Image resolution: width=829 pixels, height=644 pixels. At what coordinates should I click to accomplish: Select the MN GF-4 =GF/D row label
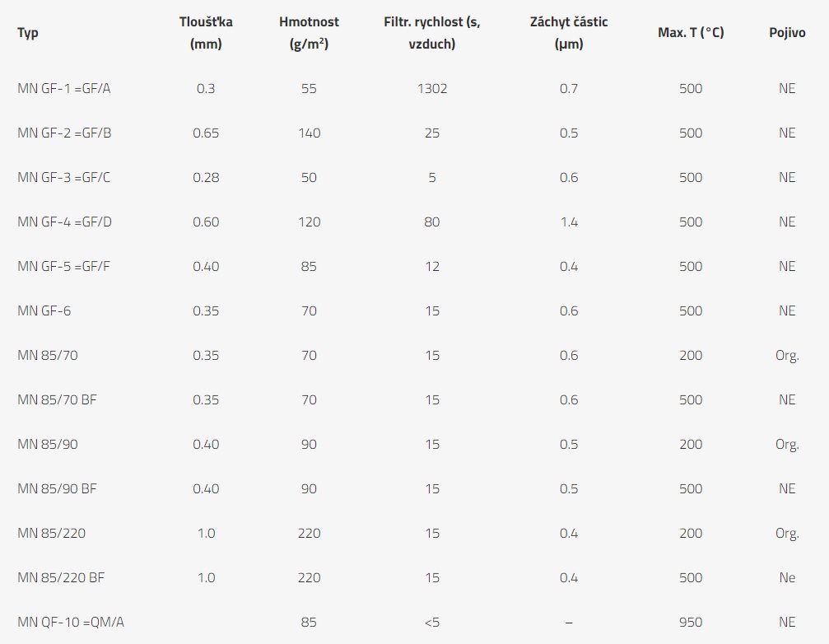click(64, 222)
